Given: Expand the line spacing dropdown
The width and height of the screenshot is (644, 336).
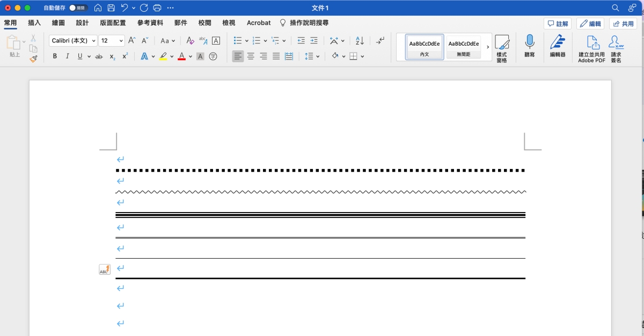Looking at the screenshot, I should pos(318,56).
